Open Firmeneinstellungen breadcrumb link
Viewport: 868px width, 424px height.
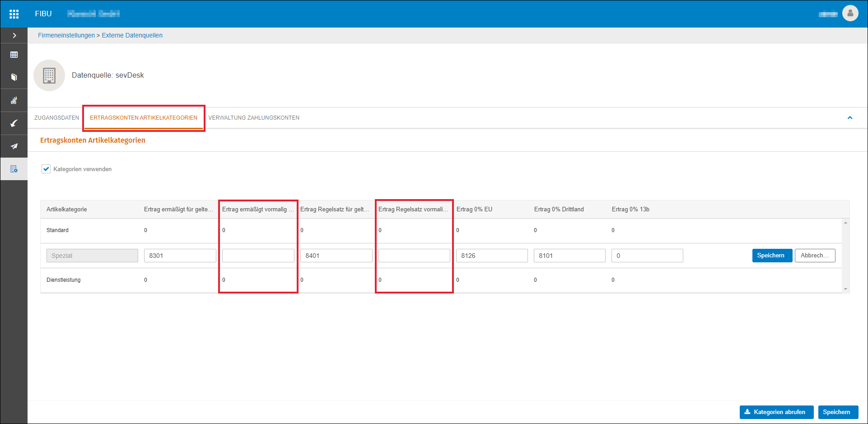tap(66, 35)
